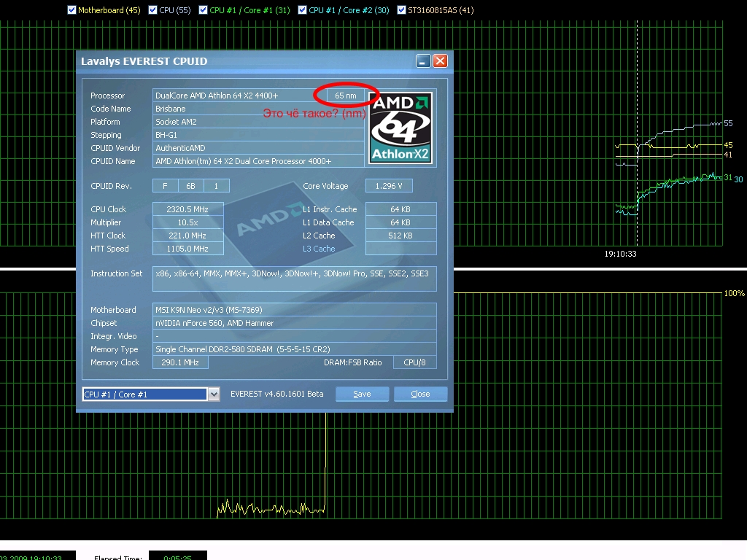Click the L1 Instr. Cache 64 KB value
Screen dimensions: 747x560
click(400, 209)
